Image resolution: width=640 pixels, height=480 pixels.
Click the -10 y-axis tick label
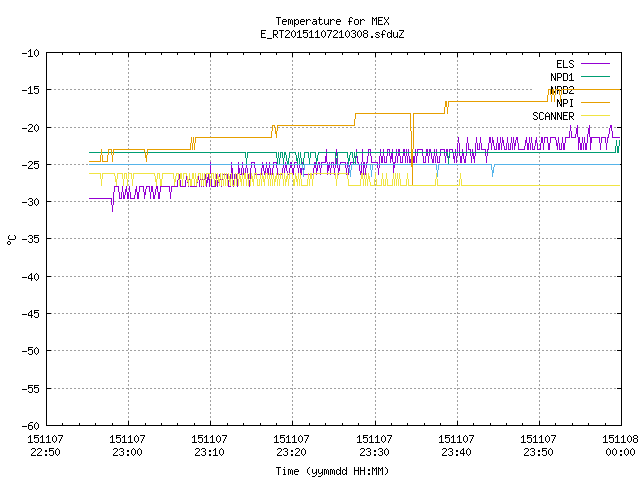point(31,53)
